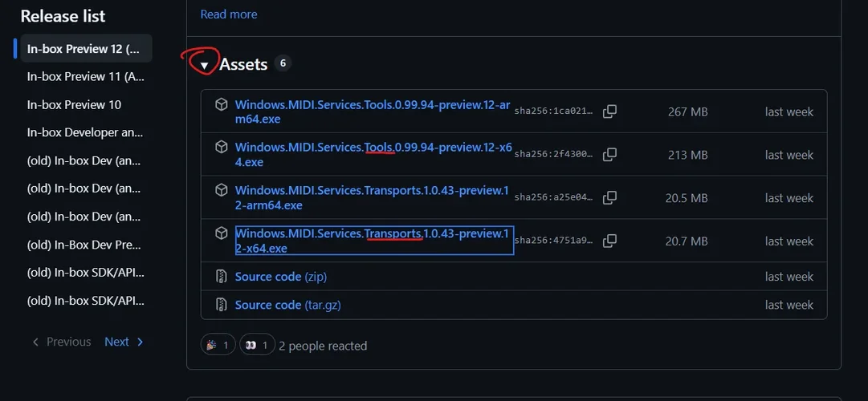The image size is (868, 401).
Task: Download Source code (zip)
Action: [281, 277]
